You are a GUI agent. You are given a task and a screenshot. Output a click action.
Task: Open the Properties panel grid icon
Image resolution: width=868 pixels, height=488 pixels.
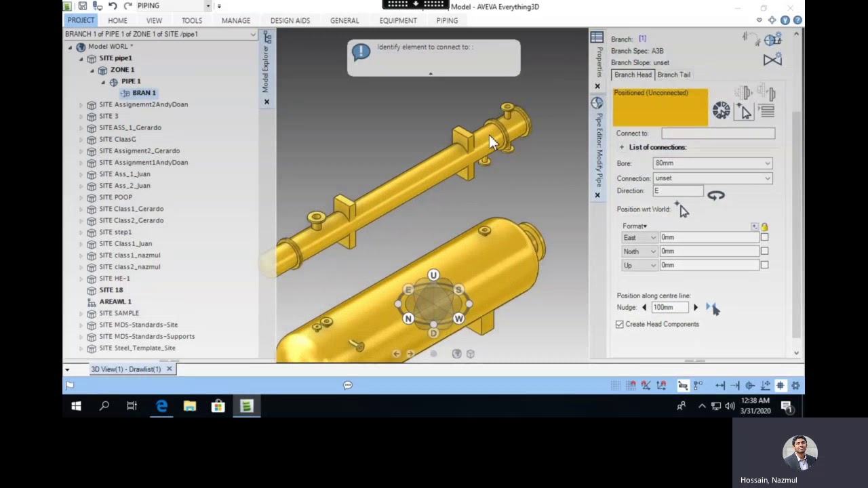597,37
